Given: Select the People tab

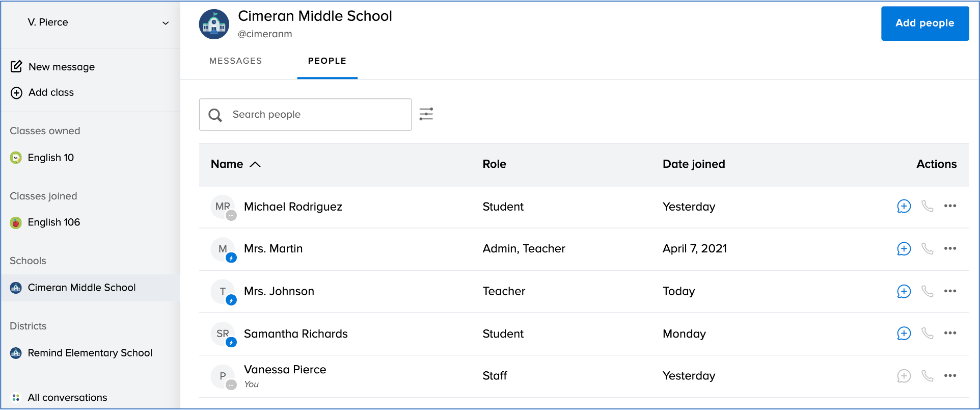Looking at the screenshot, I should [327, 61].
